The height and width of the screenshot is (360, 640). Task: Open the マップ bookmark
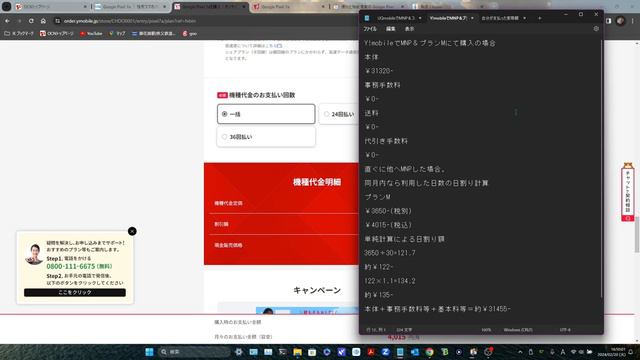click(117, 33)
